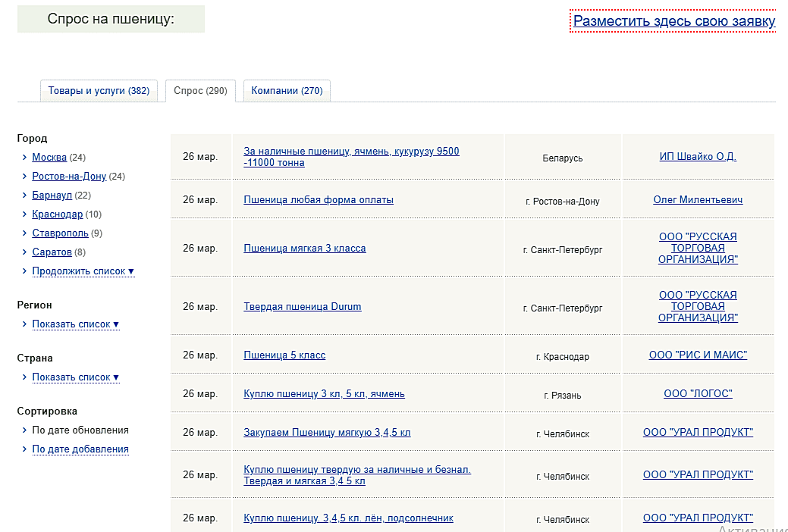
Task: Switch to 'Товары и услуги (382)' tab
Action: coord(99,91)
